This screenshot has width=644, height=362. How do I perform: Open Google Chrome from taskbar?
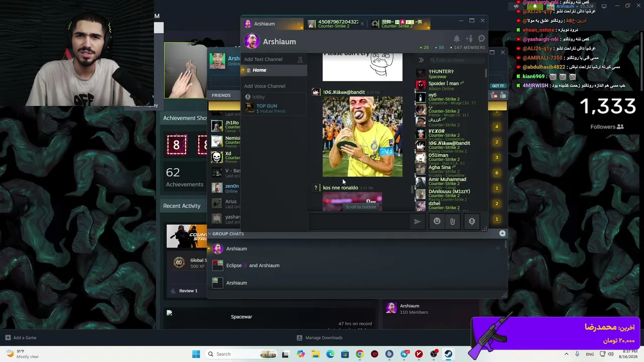(x=360, y=354)
